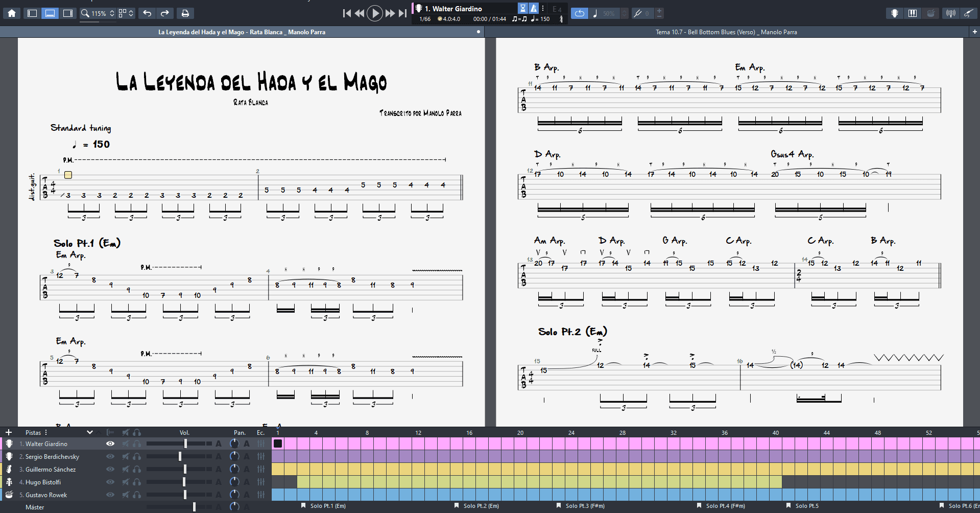Open equalizer for Gustavo Rowek track
The height and width of the screenshot is (513, 980).
[261, 495]
